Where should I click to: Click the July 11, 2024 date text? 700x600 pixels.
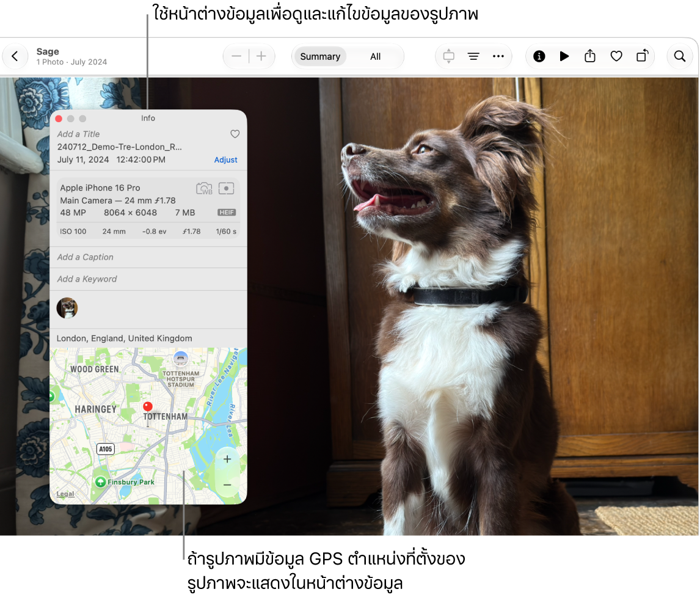coord(83,160)
